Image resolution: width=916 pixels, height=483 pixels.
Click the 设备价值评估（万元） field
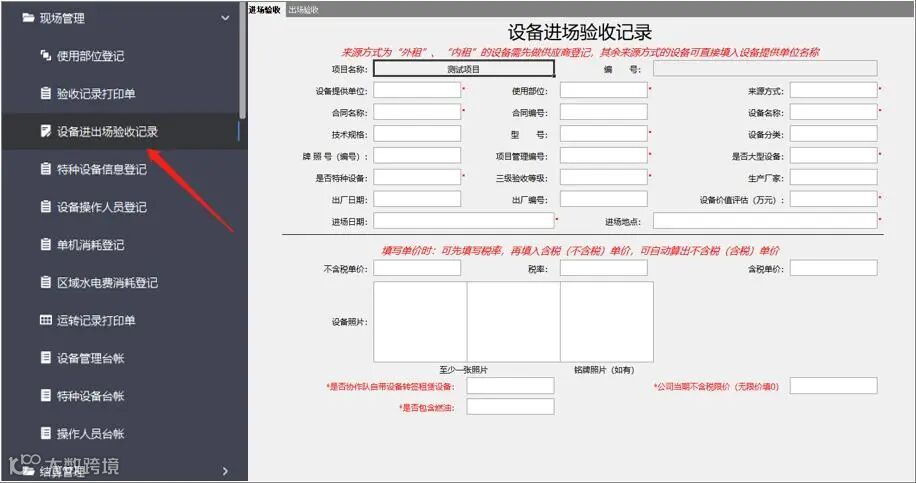coord(834,199)
